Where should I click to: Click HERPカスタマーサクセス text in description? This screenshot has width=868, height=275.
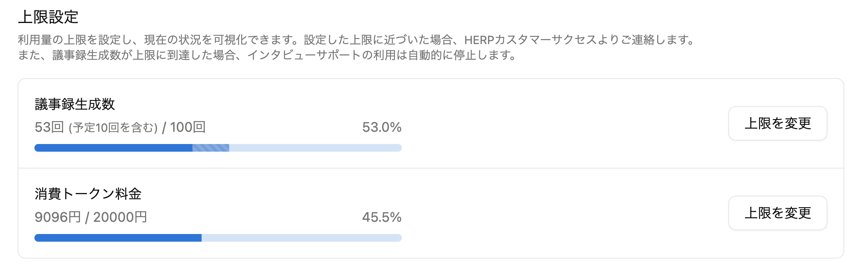click(530, 40)
